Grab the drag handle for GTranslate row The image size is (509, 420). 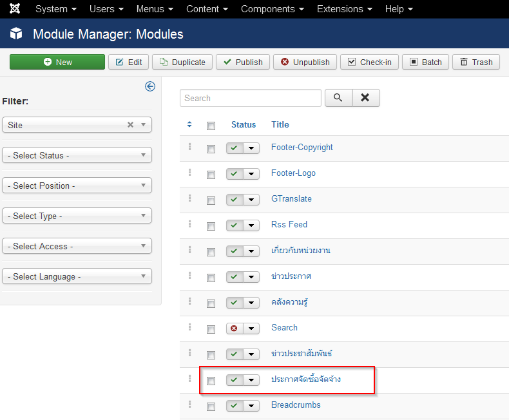[190, 198]
